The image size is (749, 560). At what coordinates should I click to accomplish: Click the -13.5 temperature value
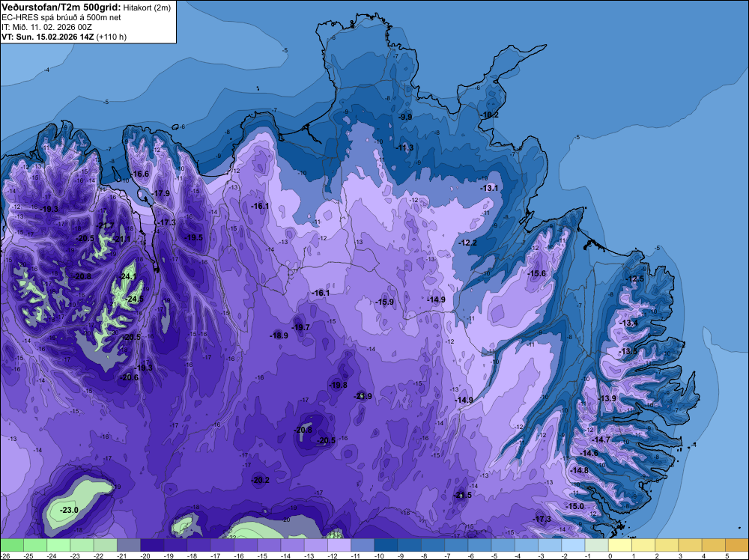pos(628,351)
